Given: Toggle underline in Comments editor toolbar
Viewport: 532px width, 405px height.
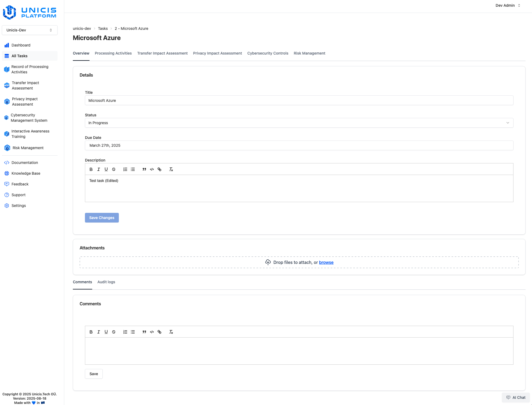Looking at the screenshot, I should 106,332.
